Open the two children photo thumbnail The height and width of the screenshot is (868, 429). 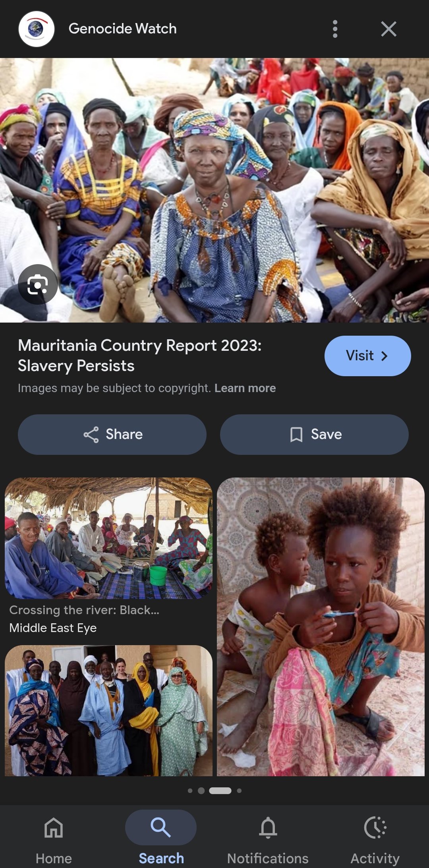click(321, 626)
